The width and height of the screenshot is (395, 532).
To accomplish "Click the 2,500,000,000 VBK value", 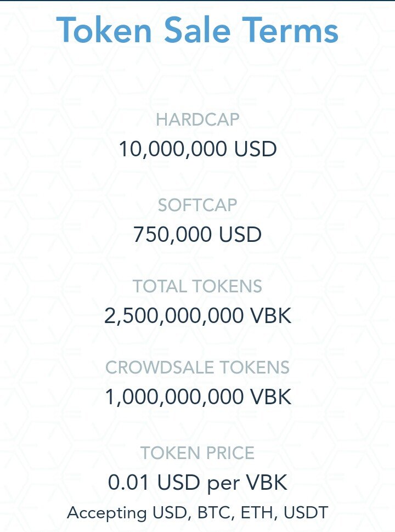I will click(x=198, y=315).
